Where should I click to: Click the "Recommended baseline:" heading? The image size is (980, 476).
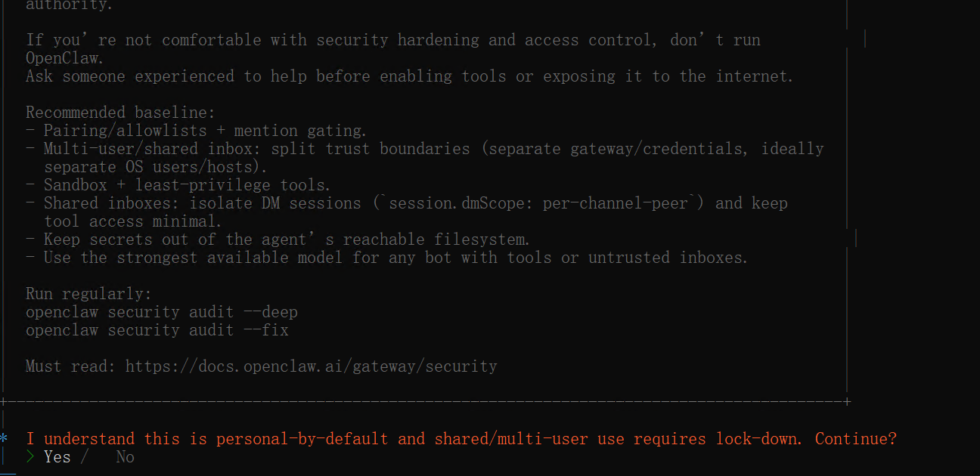click(x=120, y=113)
